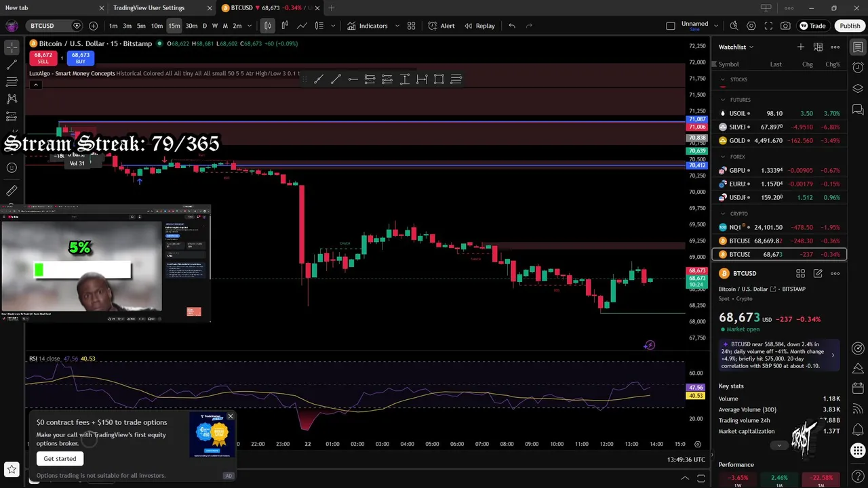Image resolution: width=868 pixels, height=488 pixels.
Task: Select the trend line tool in left toolbar
Action: pos(12,65)
